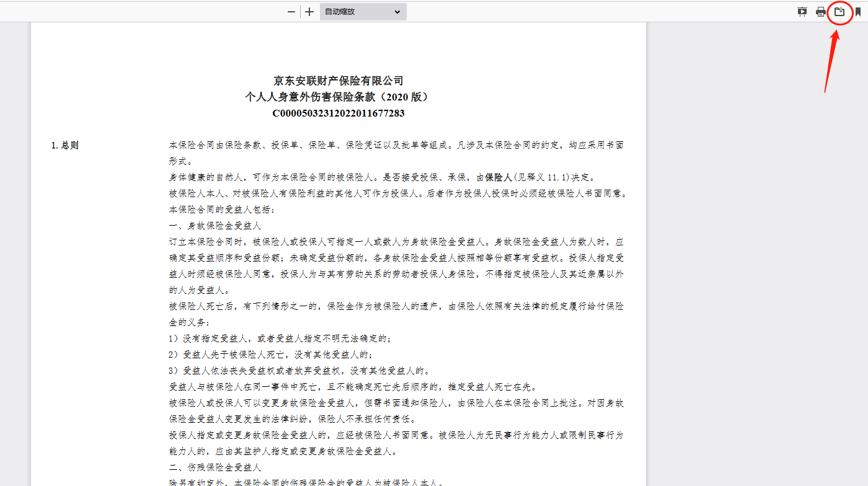Click the line 二、伤残保险金受益人
868x486 pixels.
[x=215, y=467]
